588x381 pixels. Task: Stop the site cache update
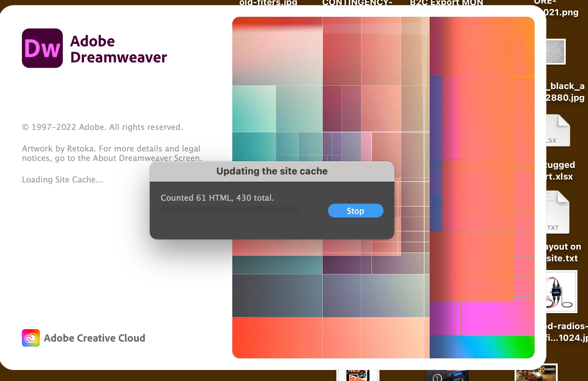click(355, 211)
